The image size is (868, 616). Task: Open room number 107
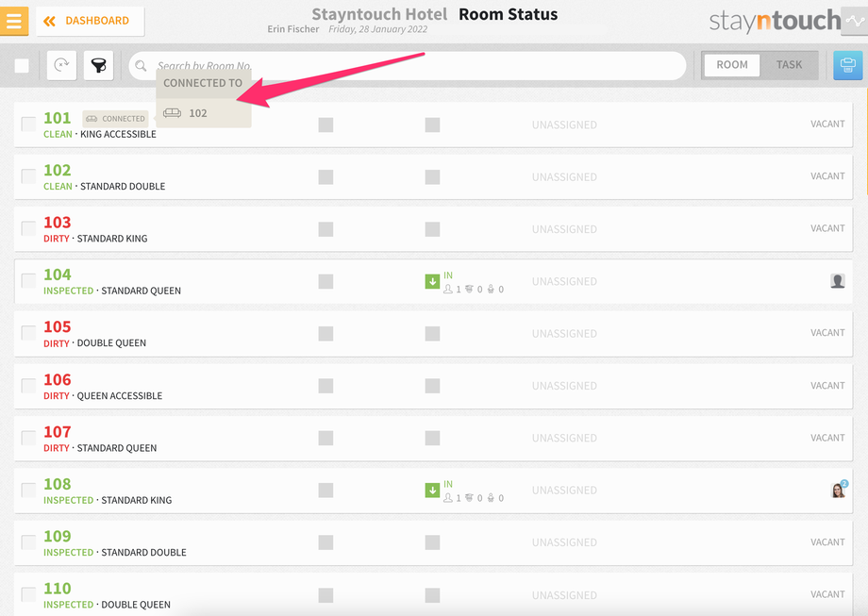[x=57, y=432]
